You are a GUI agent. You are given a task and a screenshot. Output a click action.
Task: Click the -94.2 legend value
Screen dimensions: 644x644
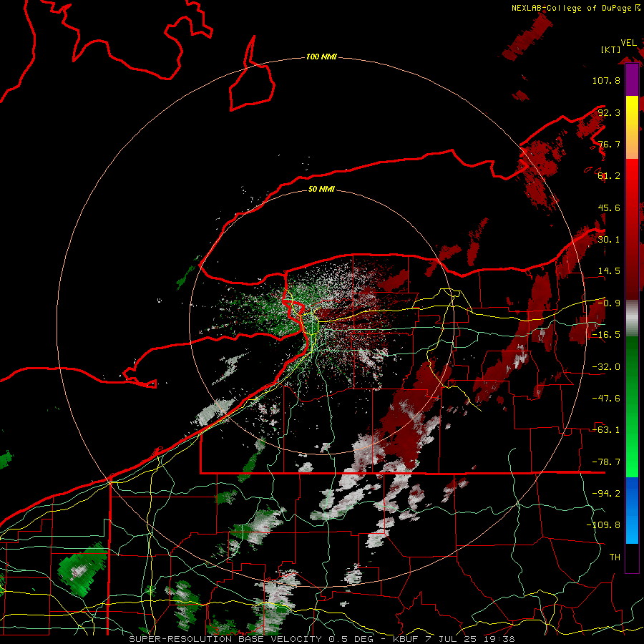[x=606, y=494]
